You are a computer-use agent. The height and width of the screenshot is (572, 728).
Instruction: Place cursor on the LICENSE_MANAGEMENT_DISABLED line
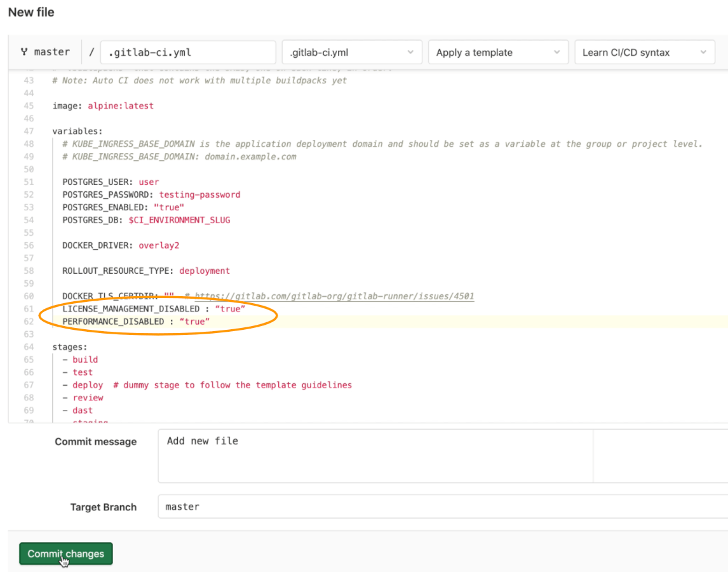(153, 309)
